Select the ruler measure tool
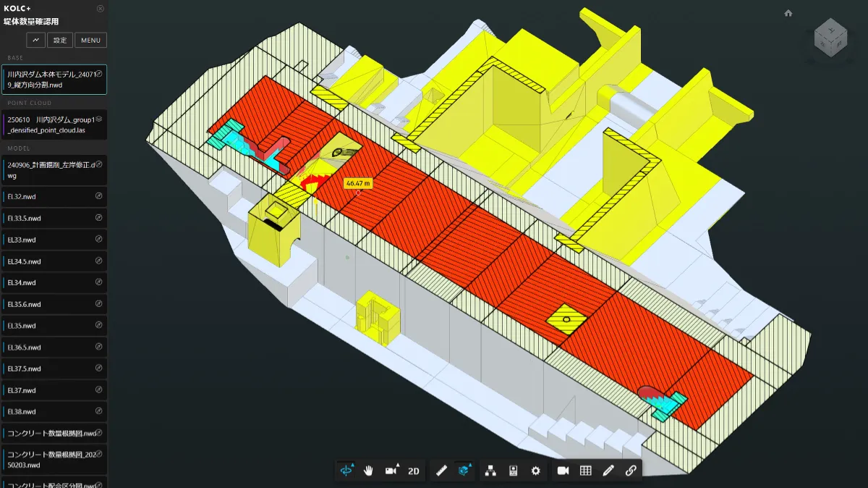The image size is (868, 488). click(x=442, y=471)
